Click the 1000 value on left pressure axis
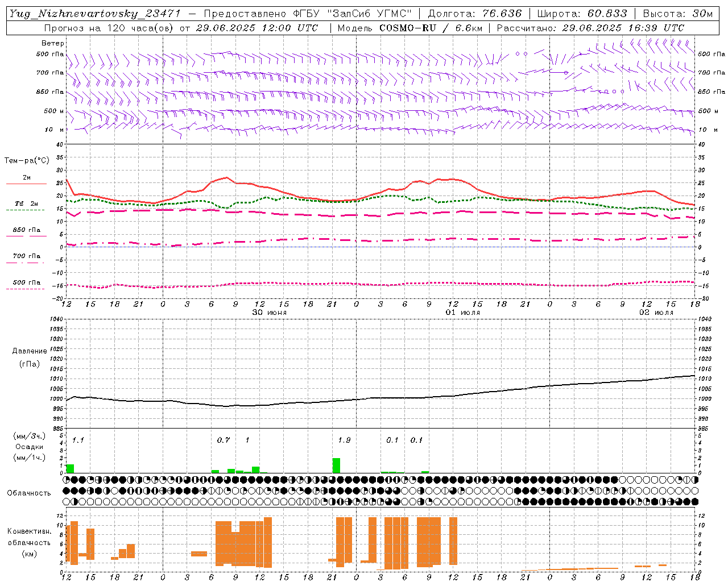 [56, 398]
